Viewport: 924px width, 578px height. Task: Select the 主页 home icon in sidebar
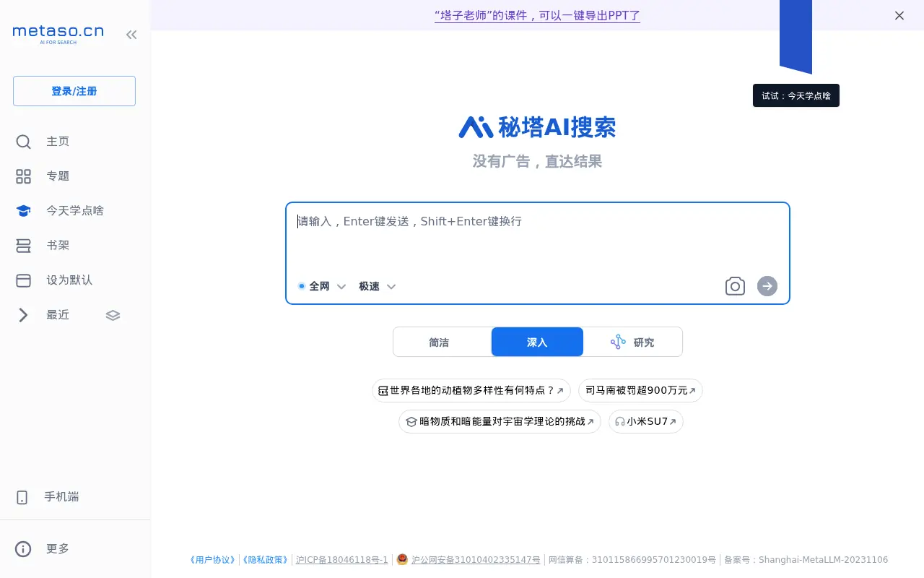click(23, 142)
